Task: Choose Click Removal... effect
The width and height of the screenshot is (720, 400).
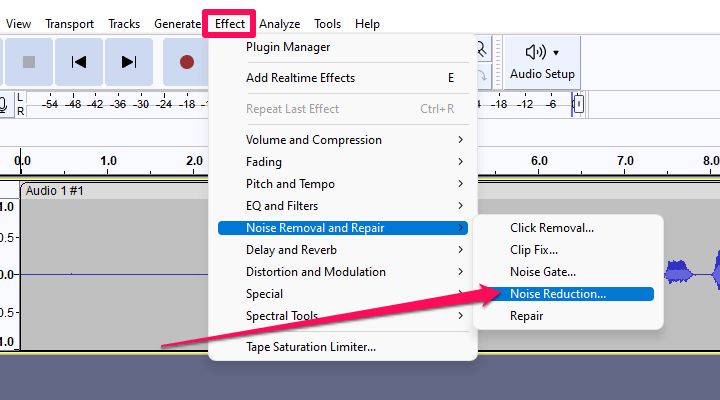Action: 552,228
